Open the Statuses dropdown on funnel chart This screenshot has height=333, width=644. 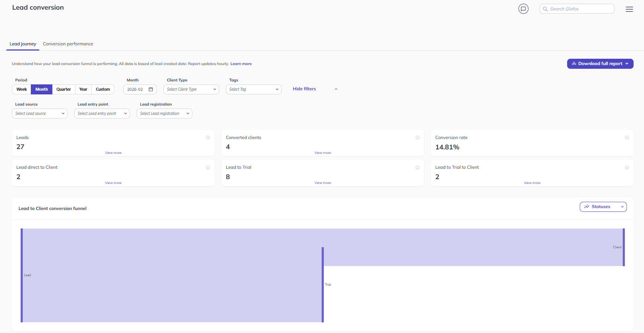603,207
